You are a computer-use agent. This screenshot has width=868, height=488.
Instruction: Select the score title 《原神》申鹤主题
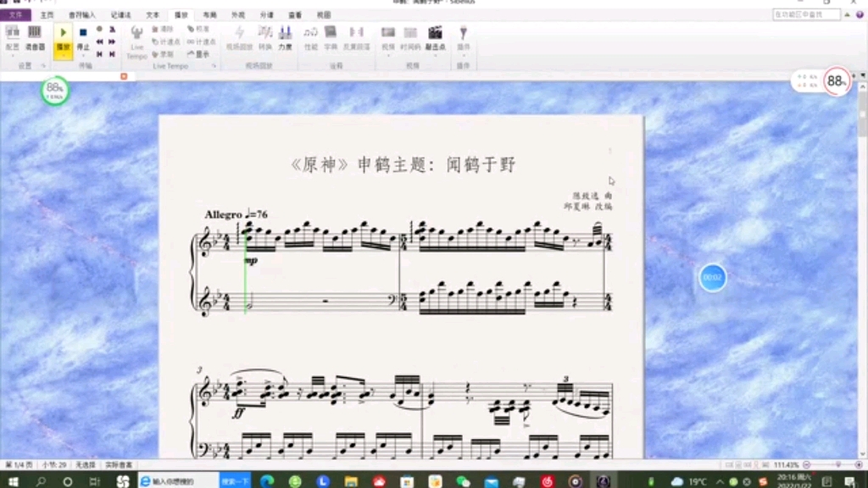[403, 164]
